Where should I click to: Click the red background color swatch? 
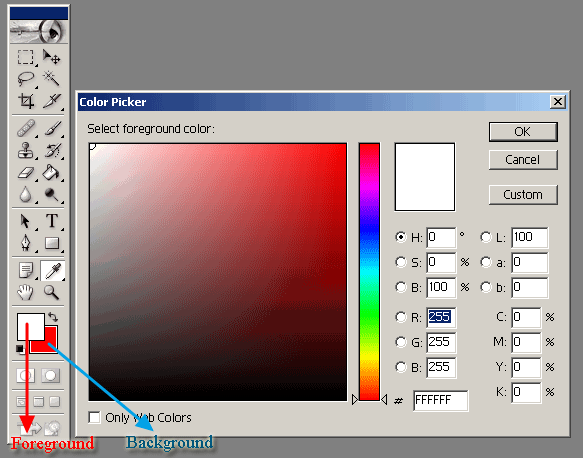point(51,340)
